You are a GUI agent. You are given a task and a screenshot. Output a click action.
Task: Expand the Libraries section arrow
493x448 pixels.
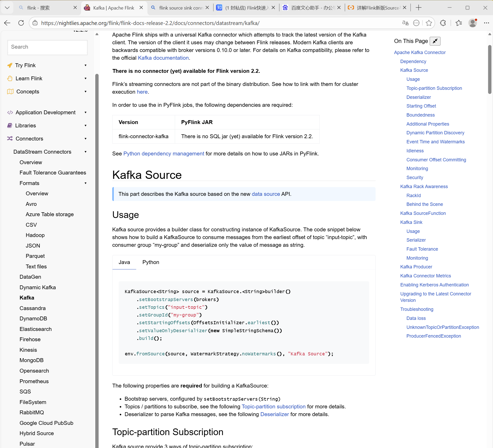(85, 126)
